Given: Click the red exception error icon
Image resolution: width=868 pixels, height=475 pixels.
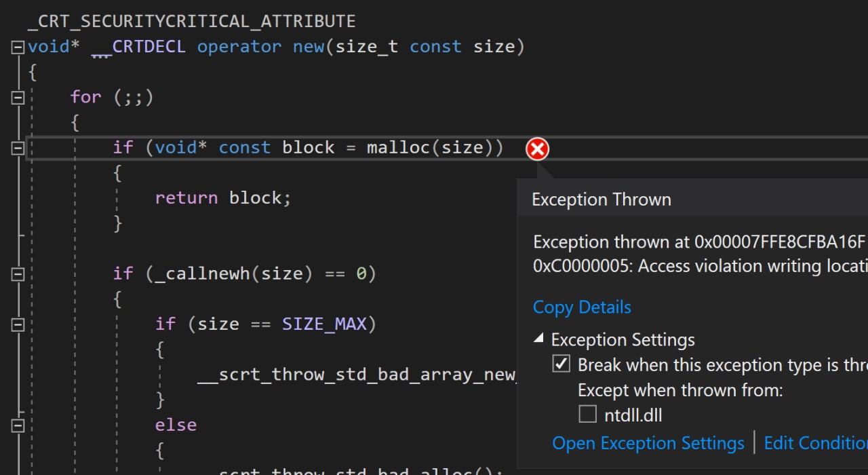Looking at the screenshot, I should point(537,149).
